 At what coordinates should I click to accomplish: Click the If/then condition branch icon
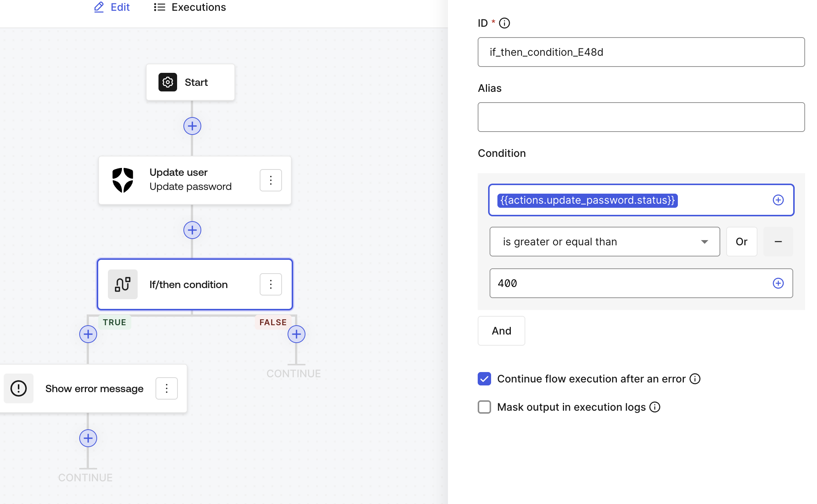[123, 284]
